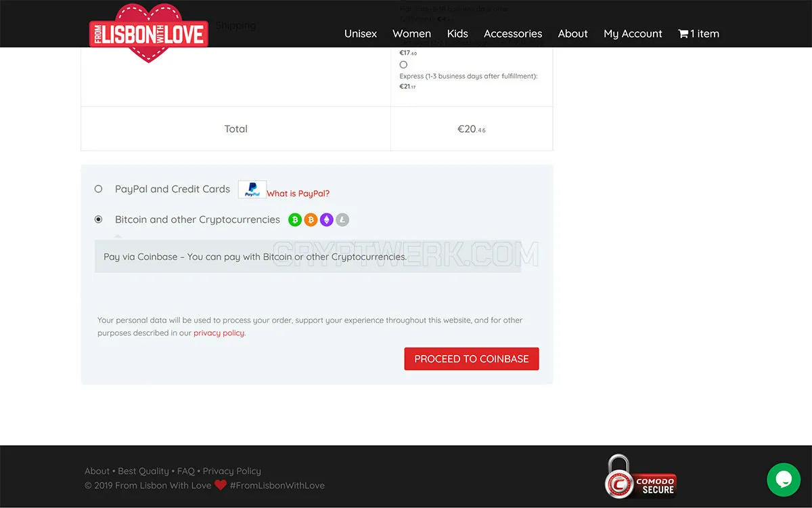View cart showing 1 item

(699, 33)
